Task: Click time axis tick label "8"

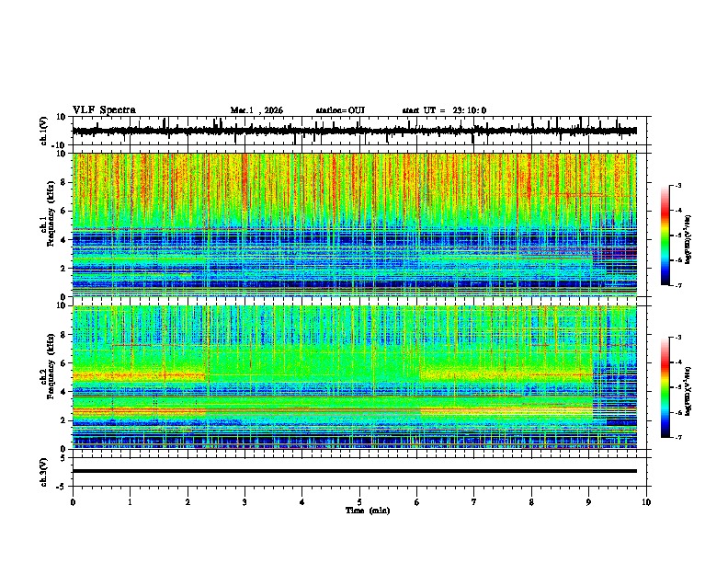Action: coord(531,502)
